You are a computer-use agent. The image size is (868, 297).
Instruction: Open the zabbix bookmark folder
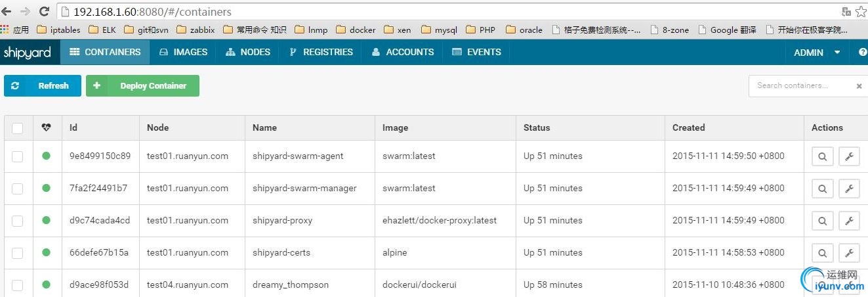[195, 30]
